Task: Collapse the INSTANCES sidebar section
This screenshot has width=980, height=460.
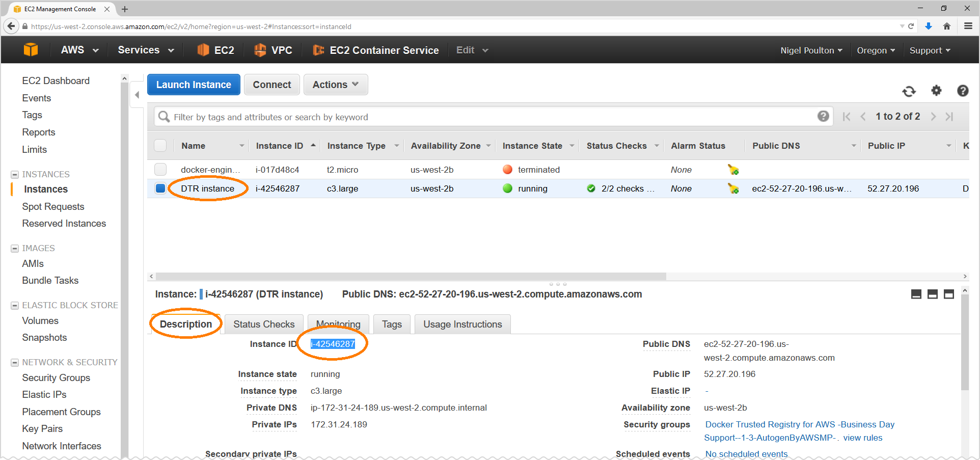Action: point(15,175)
